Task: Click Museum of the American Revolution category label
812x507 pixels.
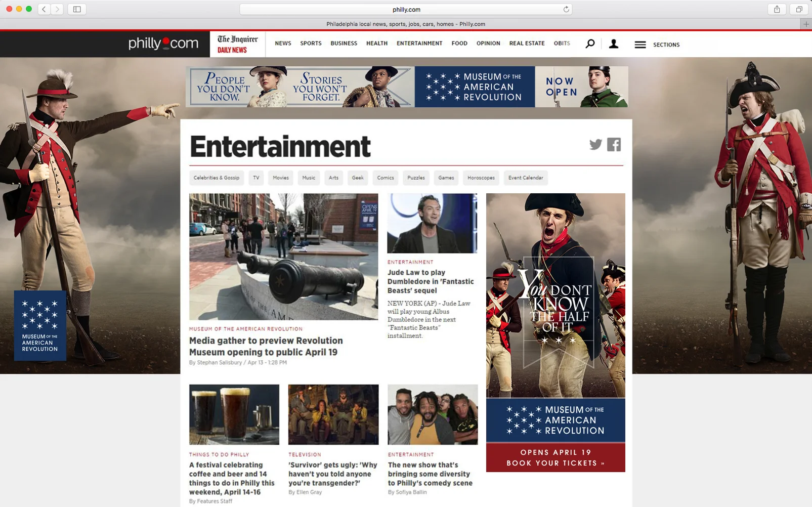Action: pyautogui.click(x=246, y=329)
